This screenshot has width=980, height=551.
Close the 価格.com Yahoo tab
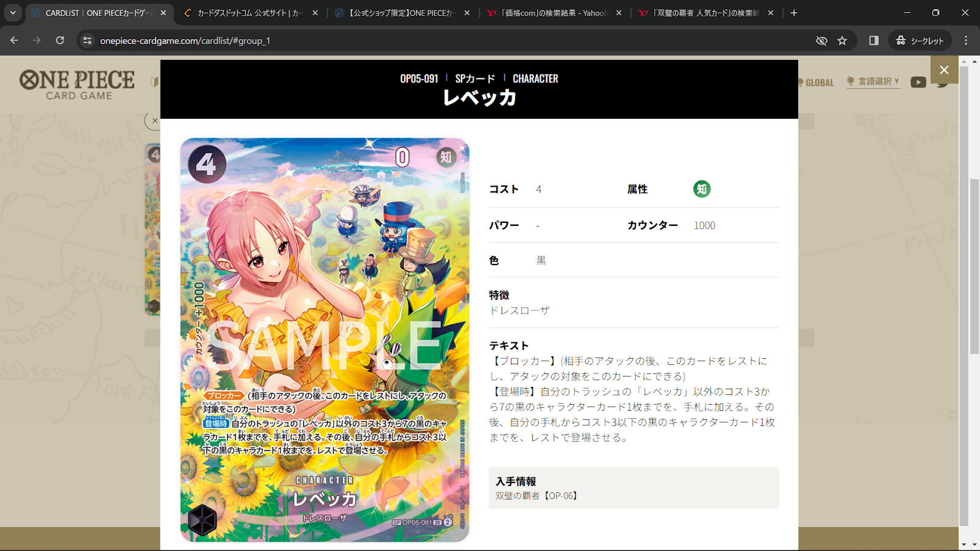(x=619, y=13)
